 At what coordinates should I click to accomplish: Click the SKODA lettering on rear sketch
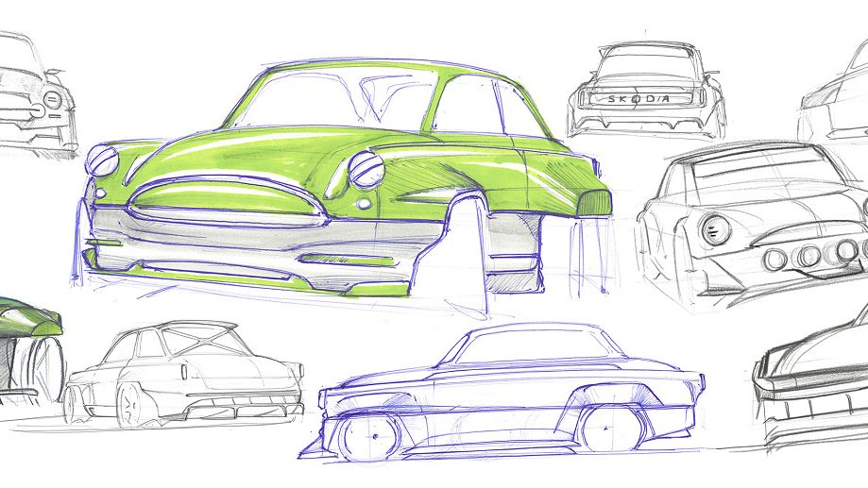[x=638, y=99]
